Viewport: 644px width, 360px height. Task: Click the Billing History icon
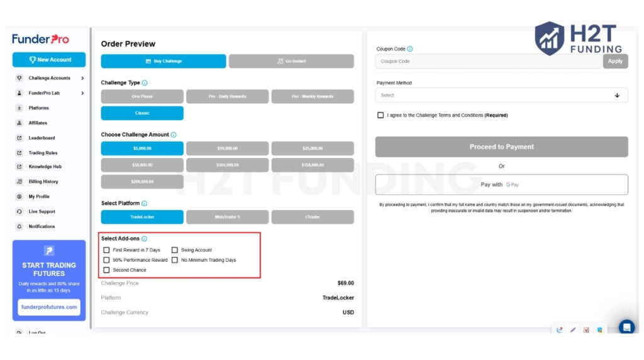(x=19, y=182)
